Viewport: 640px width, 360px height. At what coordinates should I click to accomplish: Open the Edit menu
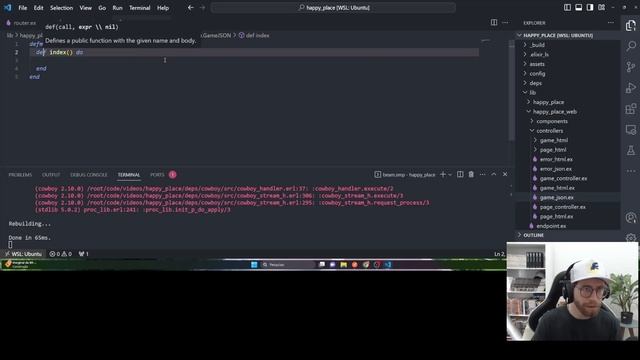[x=38, y=8]
